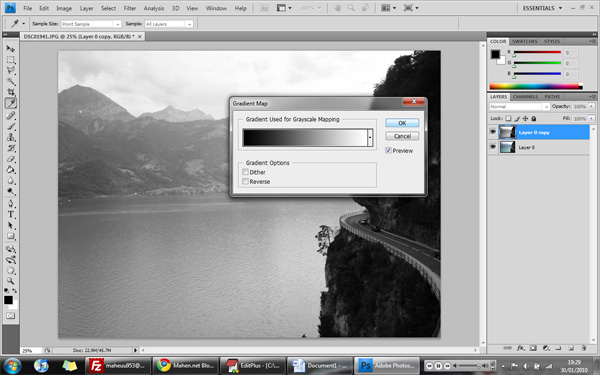The image size is (600, 375).
Task: Open the Color panel options menu
Action: (592, 41)
